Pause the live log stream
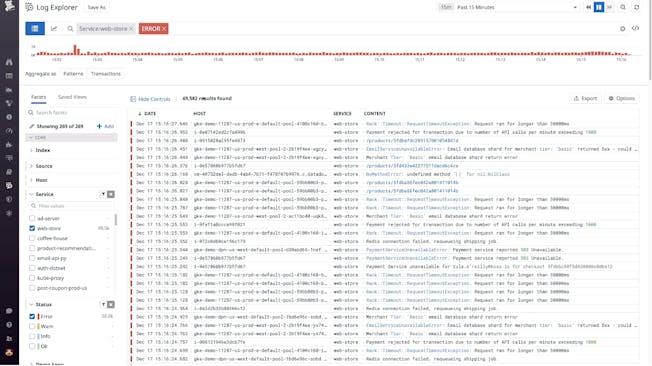This screenshot has height=366, width=652. coord(599,7)
